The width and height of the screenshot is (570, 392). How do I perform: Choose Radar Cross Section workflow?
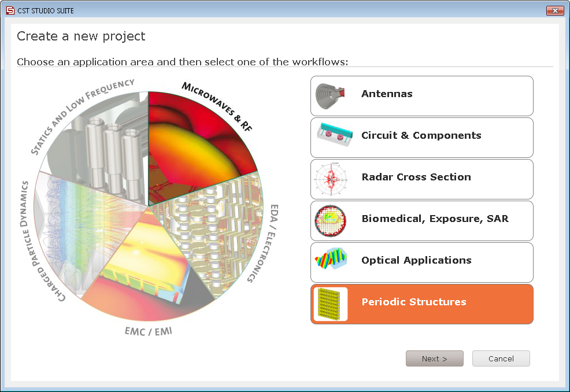click(421, 179)
